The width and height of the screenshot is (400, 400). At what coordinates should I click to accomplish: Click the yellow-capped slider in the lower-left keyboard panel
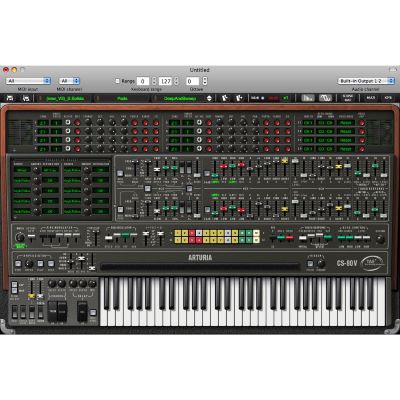32,296
